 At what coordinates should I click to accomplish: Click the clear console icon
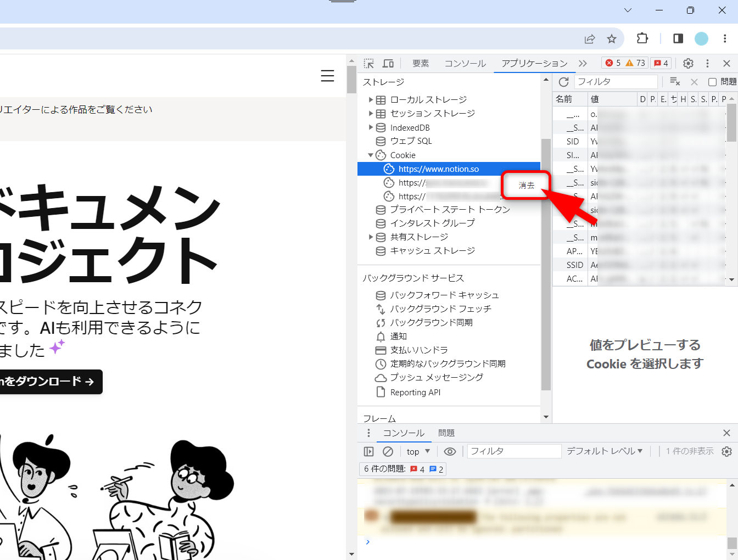[x=388, y=451]
